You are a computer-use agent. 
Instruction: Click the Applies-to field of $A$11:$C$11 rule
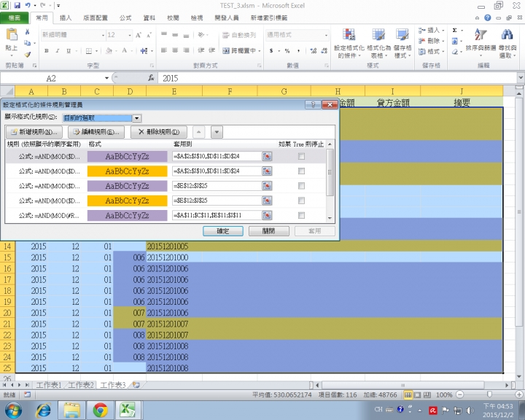217,215
